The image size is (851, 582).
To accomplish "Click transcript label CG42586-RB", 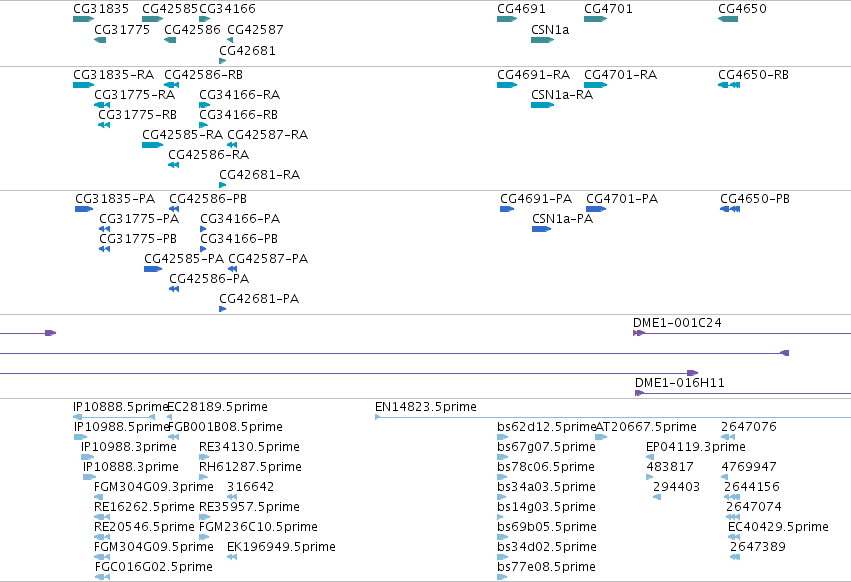I will click(x=204, y=75).
